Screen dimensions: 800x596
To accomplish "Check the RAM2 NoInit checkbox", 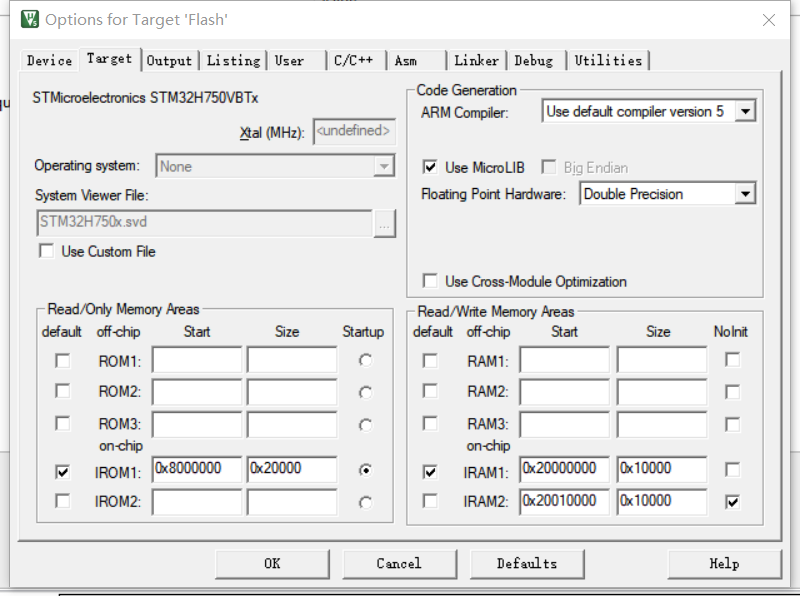I will point(733,392).
